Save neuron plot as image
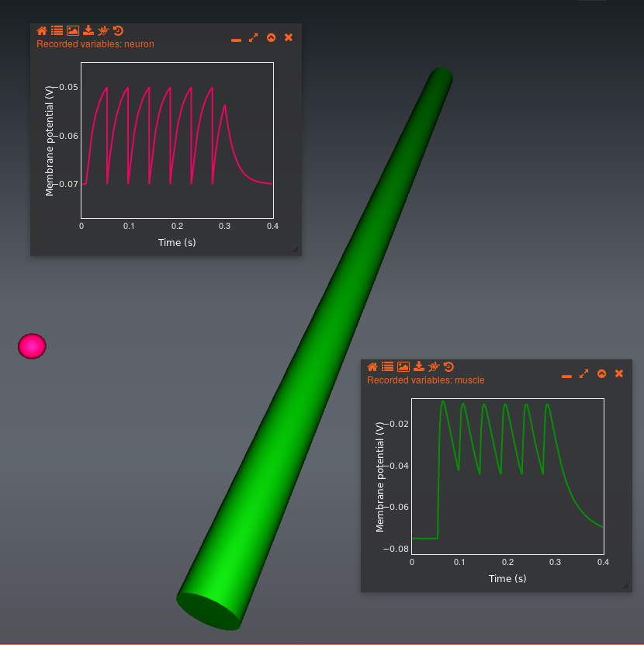Image resolution: width=644 pixels, height=645 pixels. pyautogui.click(x=72, y=31)
